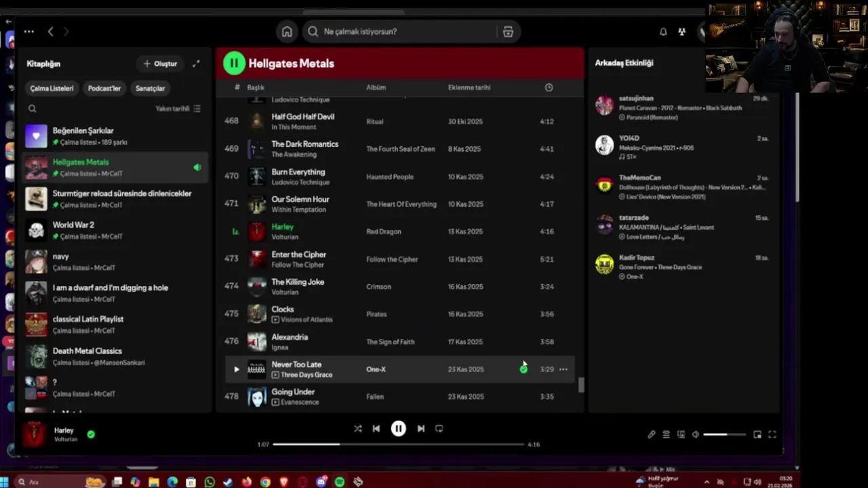The image size is (868, 488).
Task: Open now-playing Harley cover art
Action: pos(34,434)
